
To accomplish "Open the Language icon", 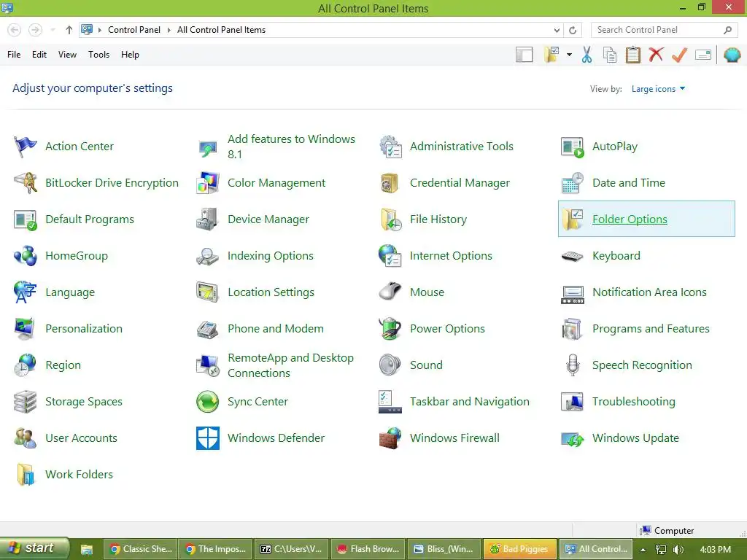I will click(26, 292).
